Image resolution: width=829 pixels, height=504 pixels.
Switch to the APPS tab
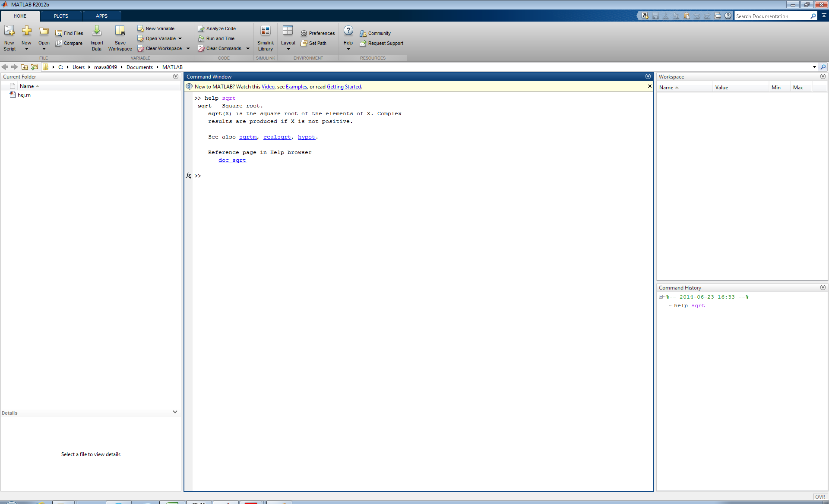[x=101, y=16]
